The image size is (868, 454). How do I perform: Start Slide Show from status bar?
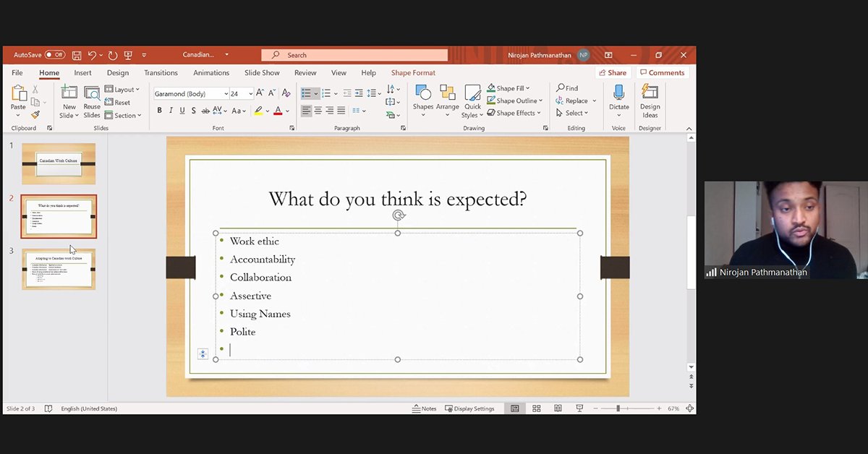[579, 408]
